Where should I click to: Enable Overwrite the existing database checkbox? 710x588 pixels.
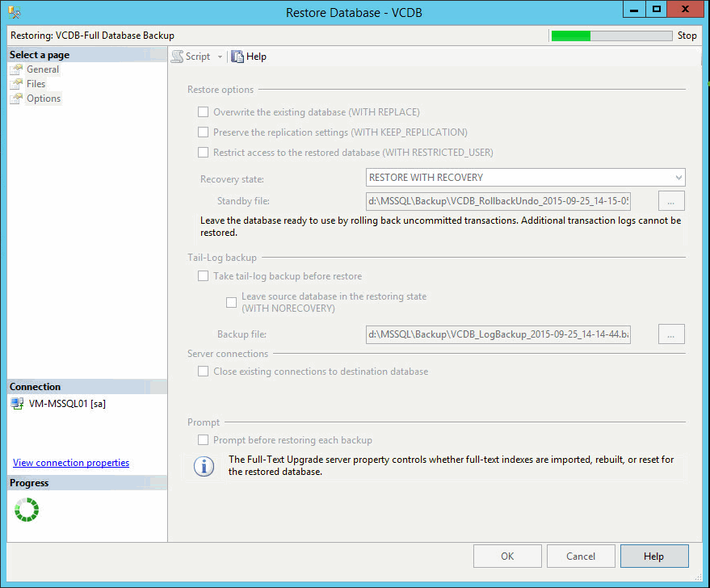pyautogui.click(x=204, y=112)
